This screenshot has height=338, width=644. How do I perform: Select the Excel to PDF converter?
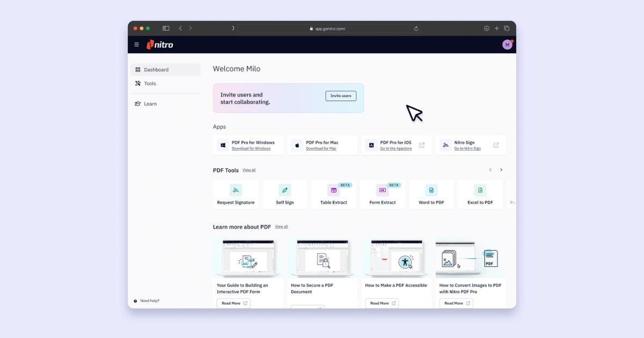click(480, 194)
